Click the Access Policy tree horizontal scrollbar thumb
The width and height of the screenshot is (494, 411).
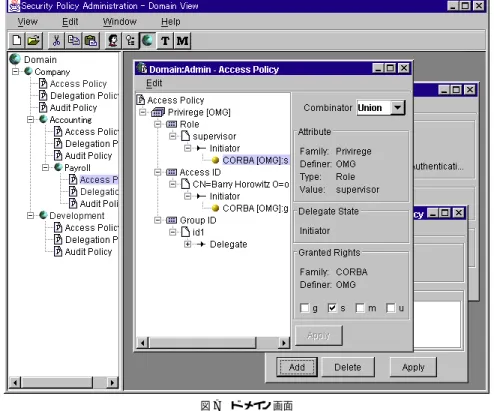coord(203,343)
